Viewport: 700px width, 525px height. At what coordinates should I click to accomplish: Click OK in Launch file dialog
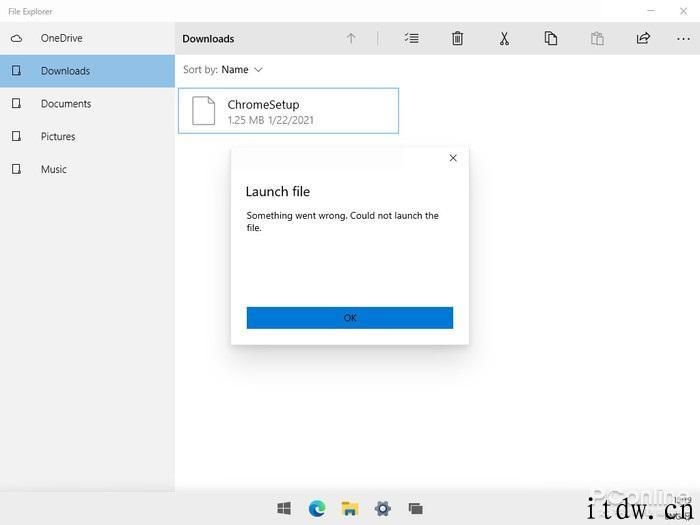pos(350,318)
